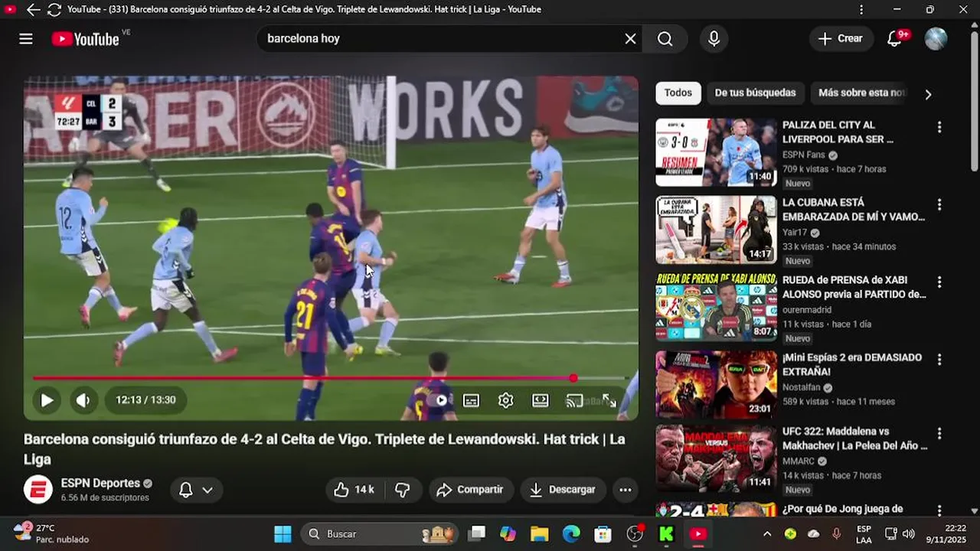Image resolution: width=980 pixels, height=551 pixels.
Task: Reload the page with the refresh icon
Action: 54,10
